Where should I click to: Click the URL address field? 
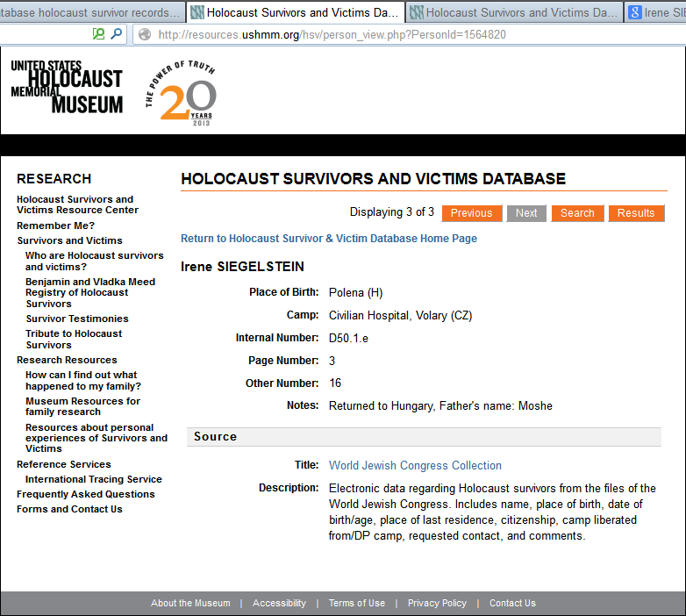(x=407, y=34)
